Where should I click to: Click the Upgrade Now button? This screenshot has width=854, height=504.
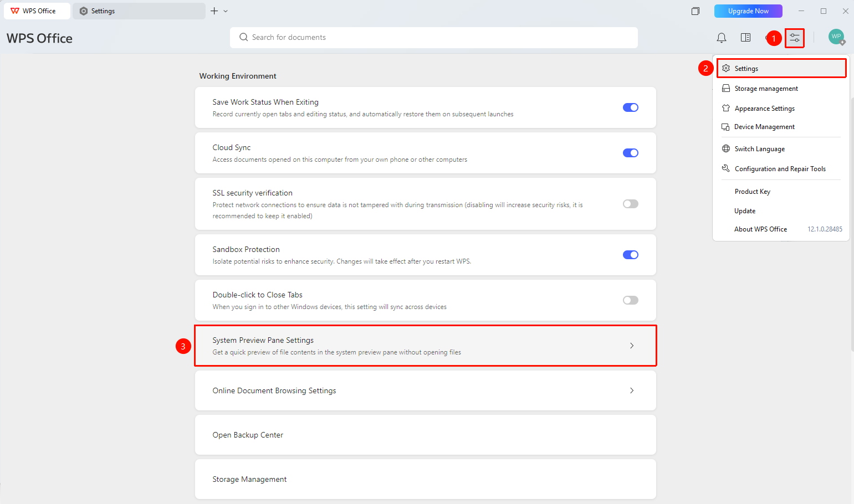[748, 11]
